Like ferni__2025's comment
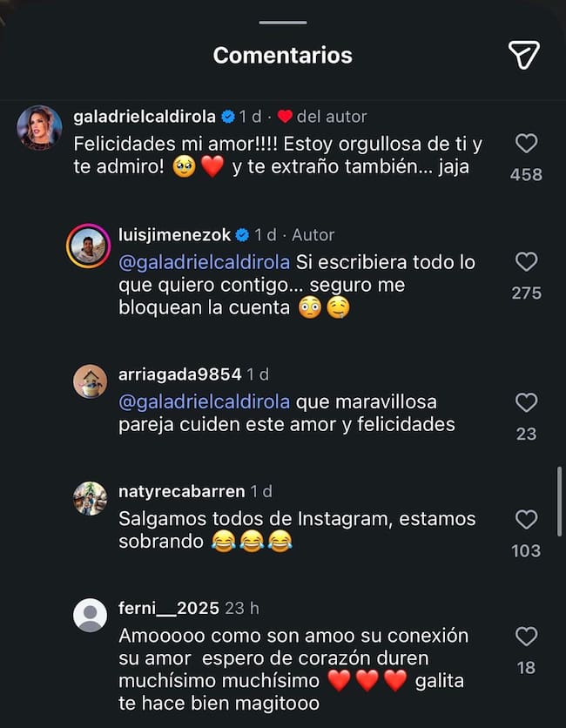The height and width of the screenshot is (728, 566). pyautogui.click(x=526, y=636)
